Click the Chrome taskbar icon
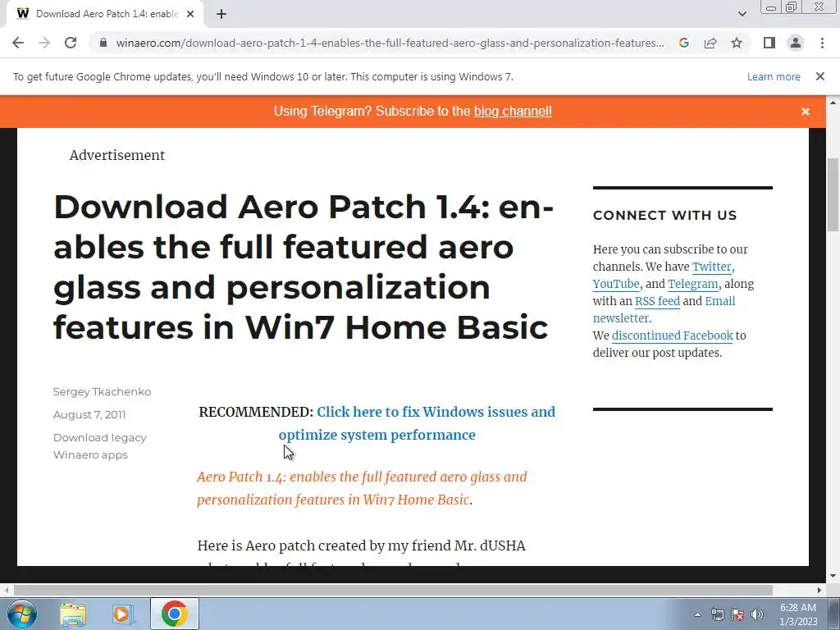This screenshot has width=840, height=630. (x=175, y=614)
